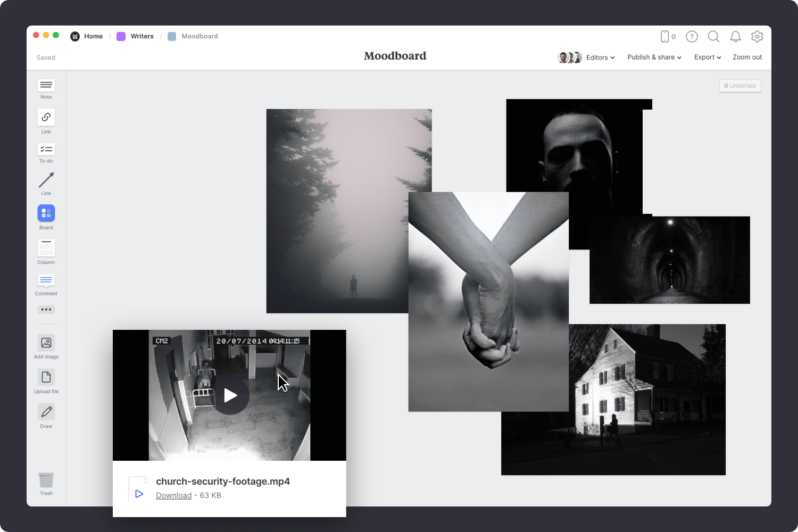Open search
The image size is (798, 532).
pyautogui.click(x=713, y=36)
